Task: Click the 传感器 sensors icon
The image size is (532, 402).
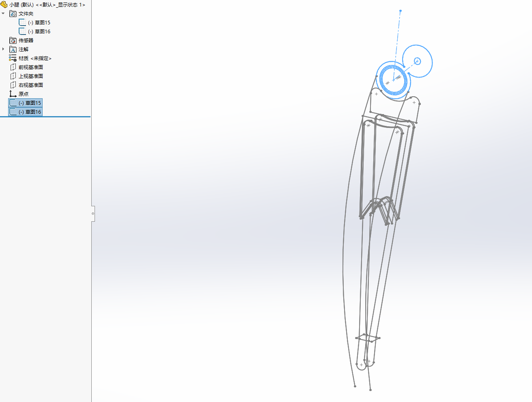Action: click(13, 41)
